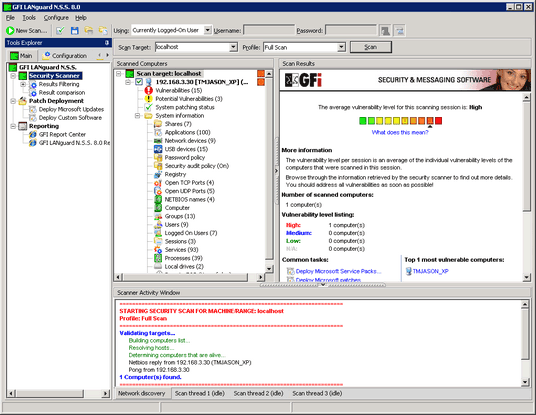Click the blue save results toolbar icon
Screen dimensions: 536x415
[x=75, y=30]
